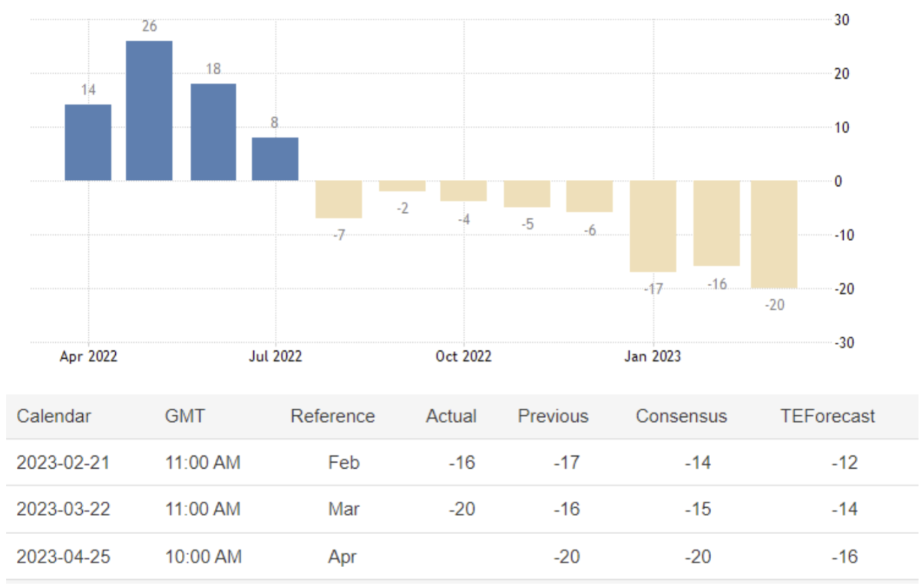Click the Consensus column header
Screen dimensions: 924x586
[x=681, y=416]
